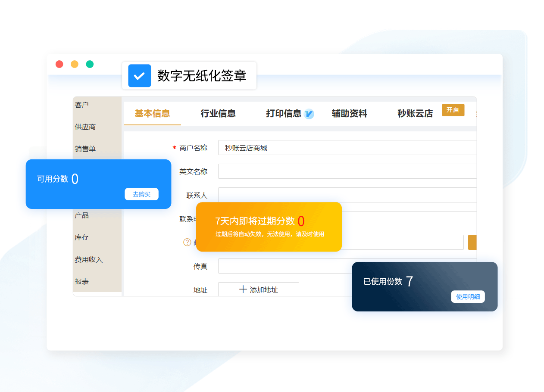Image resolution: width=544 pixels, height=392 pixels.
Task: Open the 行业信息 tab
Action: pos(218,114)
